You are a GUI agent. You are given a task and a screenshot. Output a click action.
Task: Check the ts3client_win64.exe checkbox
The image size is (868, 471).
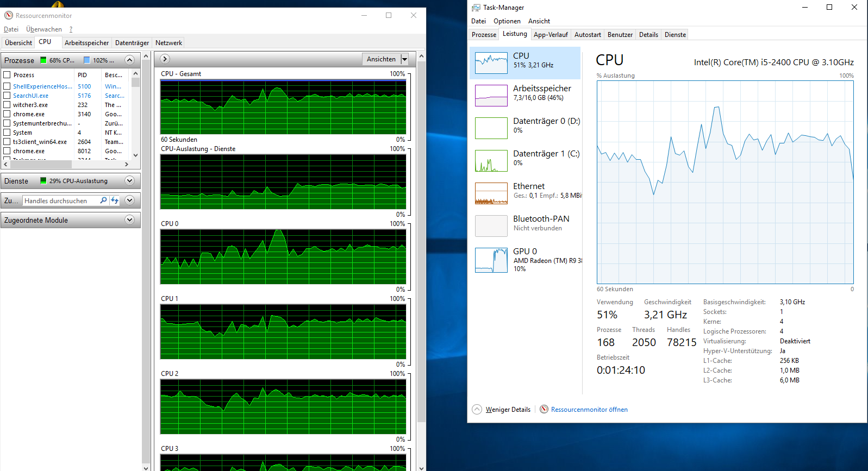[x=7, y=142]
